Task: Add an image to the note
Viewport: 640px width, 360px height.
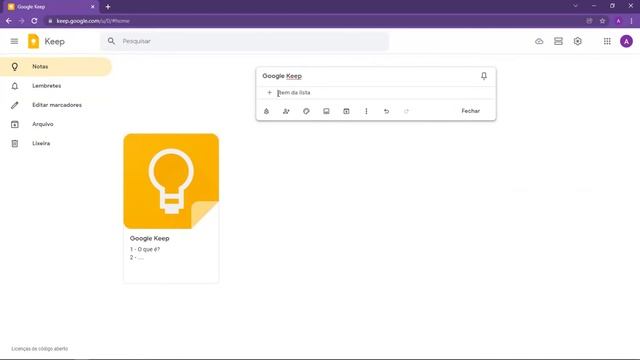Action: tap(326, 111)
